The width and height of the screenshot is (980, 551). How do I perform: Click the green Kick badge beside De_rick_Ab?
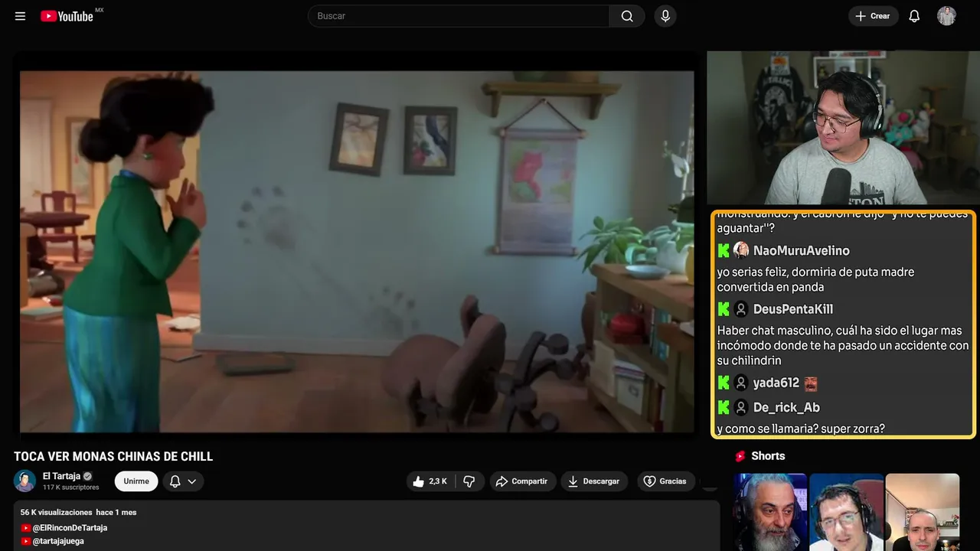(x=724, y=407)
